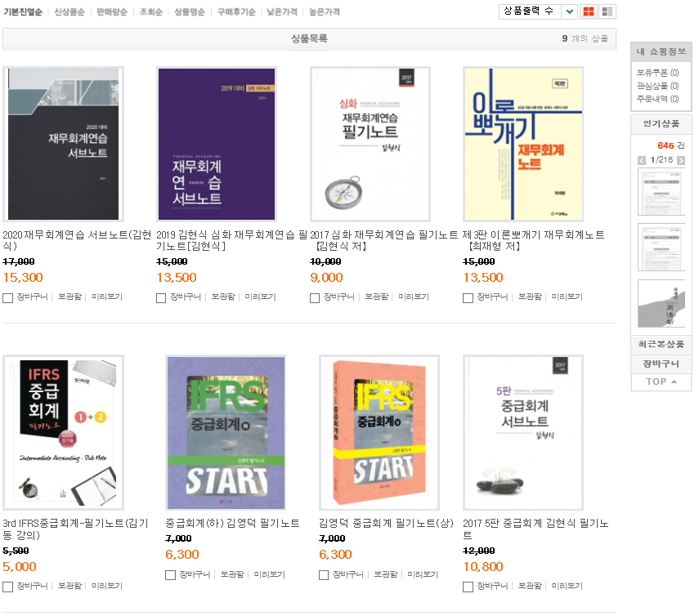Open second popular item thumbnail in sidebar
This screenshot has width=699, height=616.
click(x=661, y=248)
